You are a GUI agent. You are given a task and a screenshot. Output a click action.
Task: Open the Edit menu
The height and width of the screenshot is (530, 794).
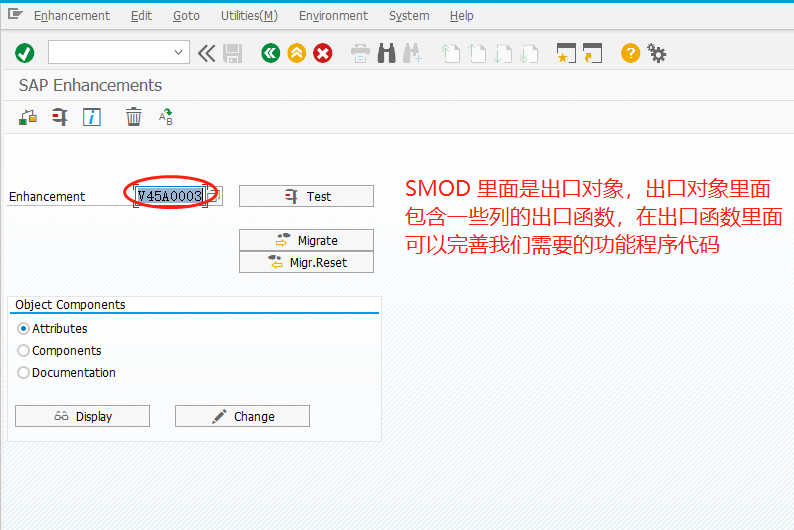pyautogui.click(x=141, y=16)
